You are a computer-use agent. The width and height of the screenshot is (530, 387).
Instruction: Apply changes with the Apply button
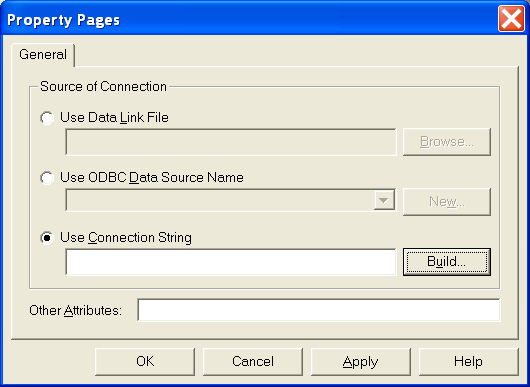tap(361, 362)
